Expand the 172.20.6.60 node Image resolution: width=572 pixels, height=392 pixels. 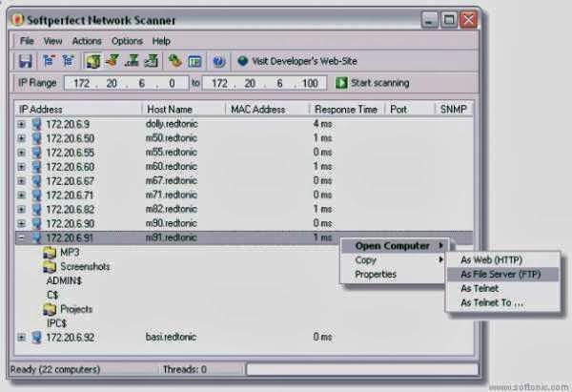coord(22,167)
